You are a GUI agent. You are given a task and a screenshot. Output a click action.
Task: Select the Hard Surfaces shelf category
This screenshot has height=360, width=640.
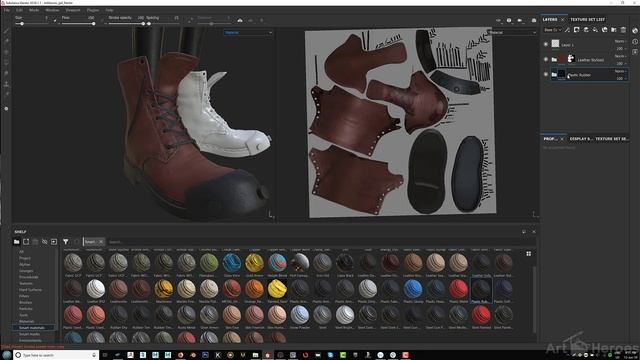30,290
